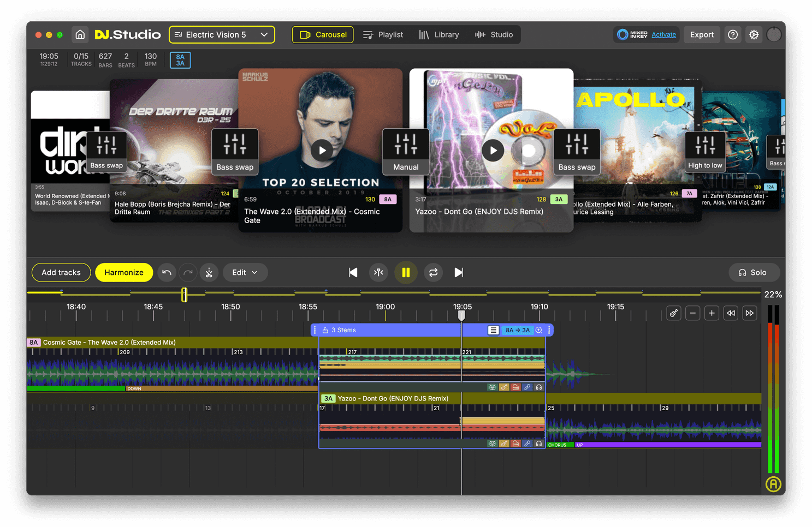This screenshot has width=812, height=527.
Task: Toggle the loop playback button
Action: (434, 273)
